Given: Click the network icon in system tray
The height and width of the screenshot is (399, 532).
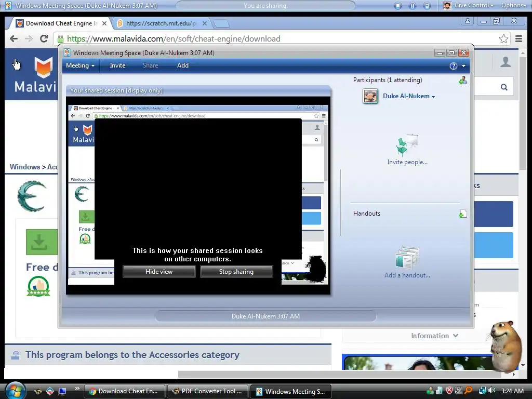Looking at the screenshot, I should tap(482, 391).
